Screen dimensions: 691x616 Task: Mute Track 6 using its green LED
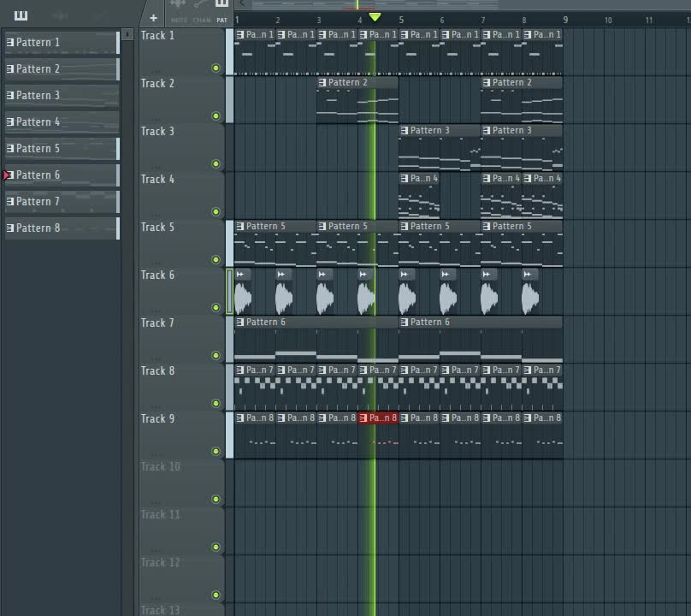(216, 308)
